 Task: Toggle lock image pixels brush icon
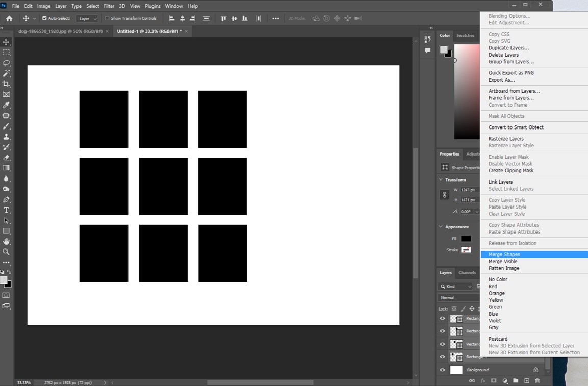click(x=463, y=308)
